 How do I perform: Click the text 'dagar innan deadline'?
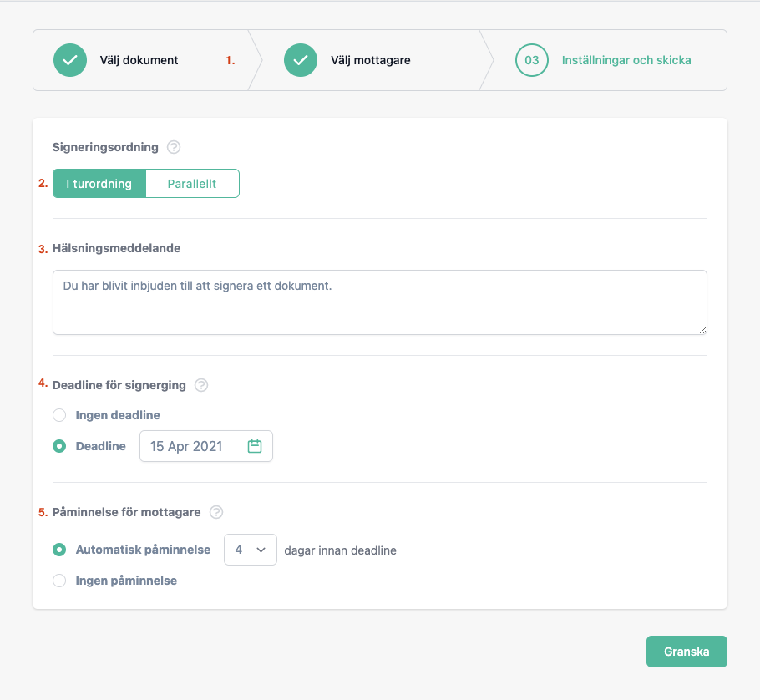(340, 550)
